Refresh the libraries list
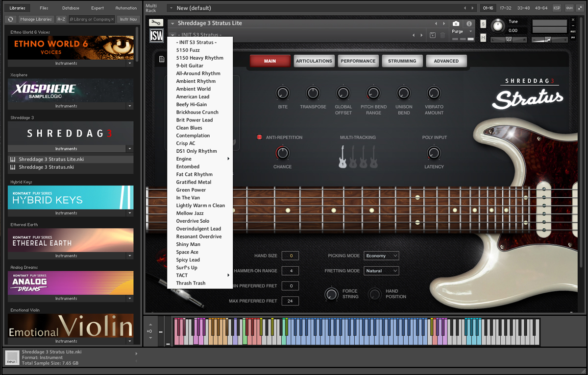Viewport: 588px width, 375px height. (11, 19)
